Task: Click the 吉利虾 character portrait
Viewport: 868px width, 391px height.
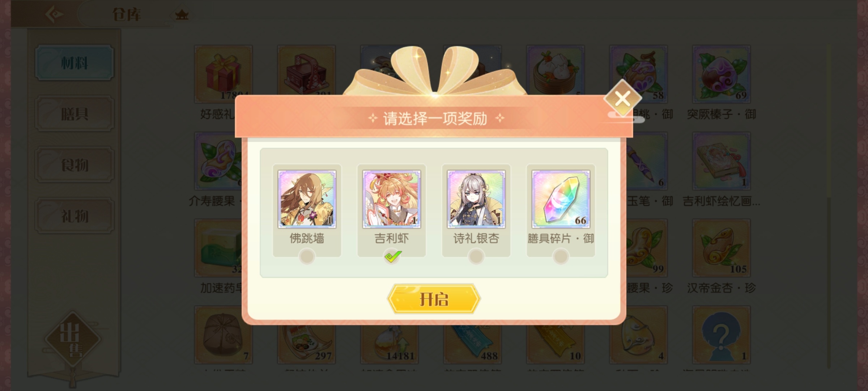Action: click(x=391, y=199)
